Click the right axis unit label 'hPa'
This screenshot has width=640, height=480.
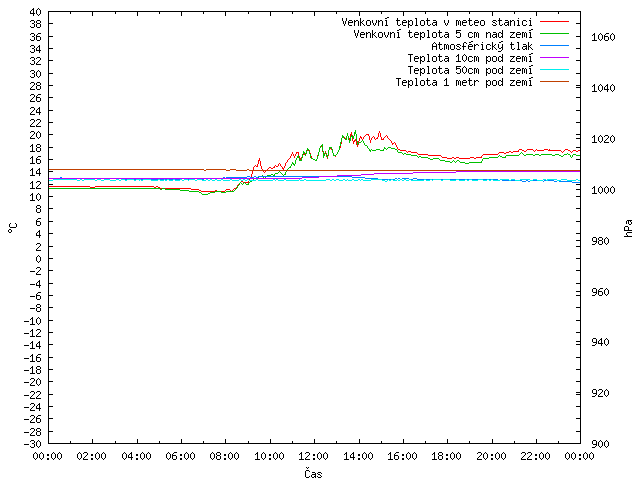pos(628,228)
